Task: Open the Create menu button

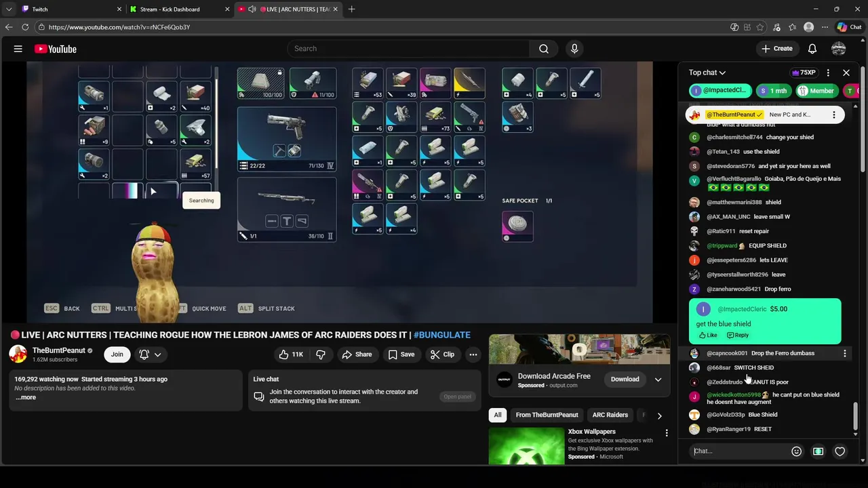Action: 776,49
